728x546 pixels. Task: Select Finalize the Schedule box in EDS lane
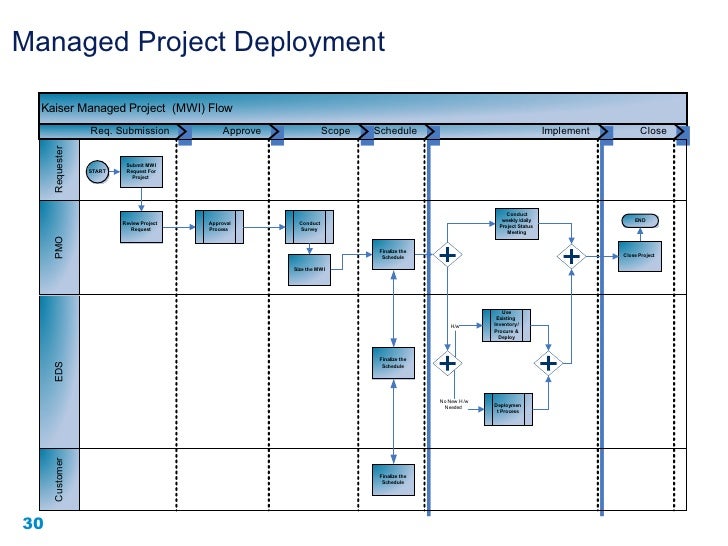[x=393, y=363]
